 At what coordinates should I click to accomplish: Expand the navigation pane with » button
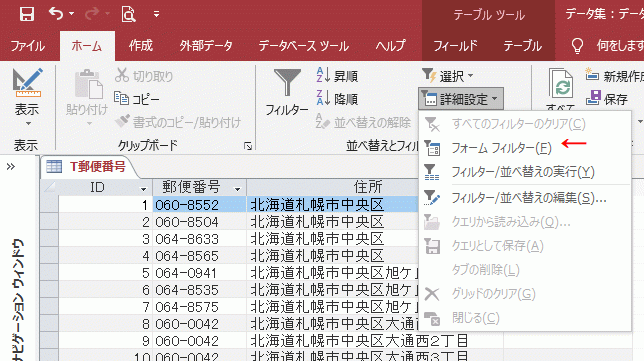coord(11,167)
